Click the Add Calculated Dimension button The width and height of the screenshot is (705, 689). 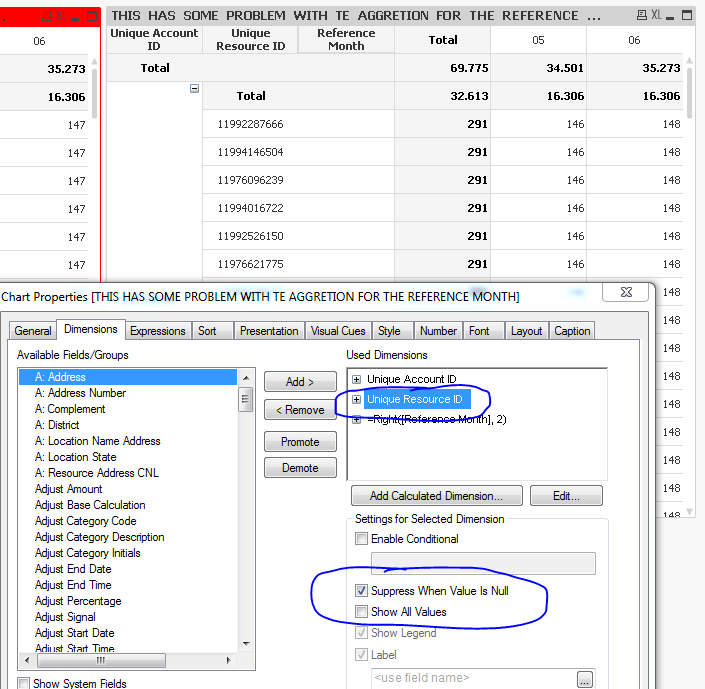click(435, 496)
